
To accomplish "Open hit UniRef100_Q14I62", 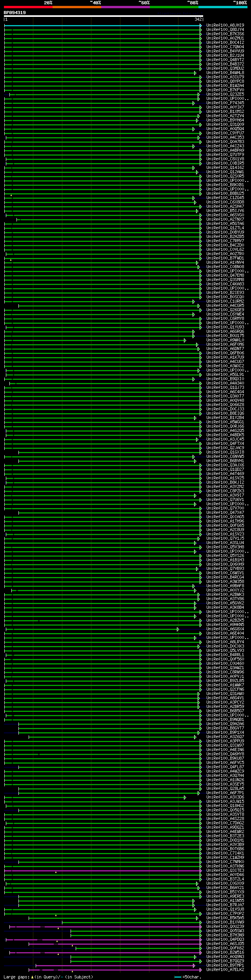I will 225,168.
